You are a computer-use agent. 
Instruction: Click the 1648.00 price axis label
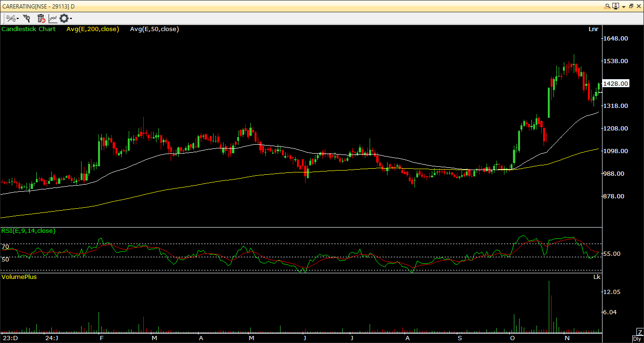click(x=616, y=39)
